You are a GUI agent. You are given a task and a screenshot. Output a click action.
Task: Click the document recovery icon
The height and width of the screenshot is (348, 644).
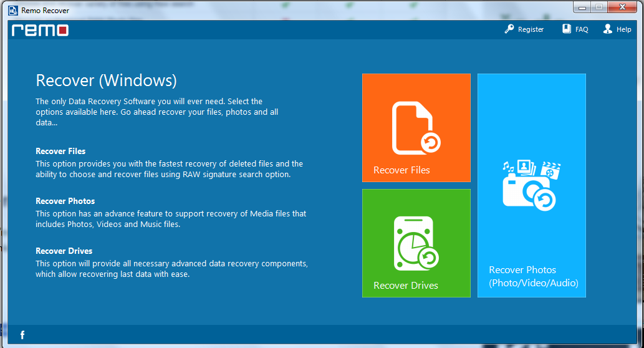(x=416, y=128)
